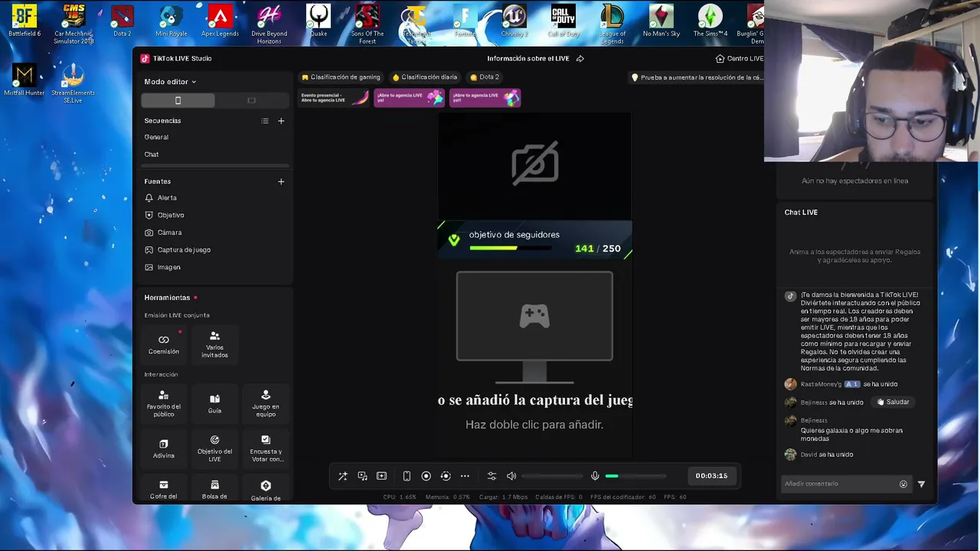Viewport: 980px width, 551px height.
Task: Open Dota 2 desktop shortcut
Action: (122, 21)
